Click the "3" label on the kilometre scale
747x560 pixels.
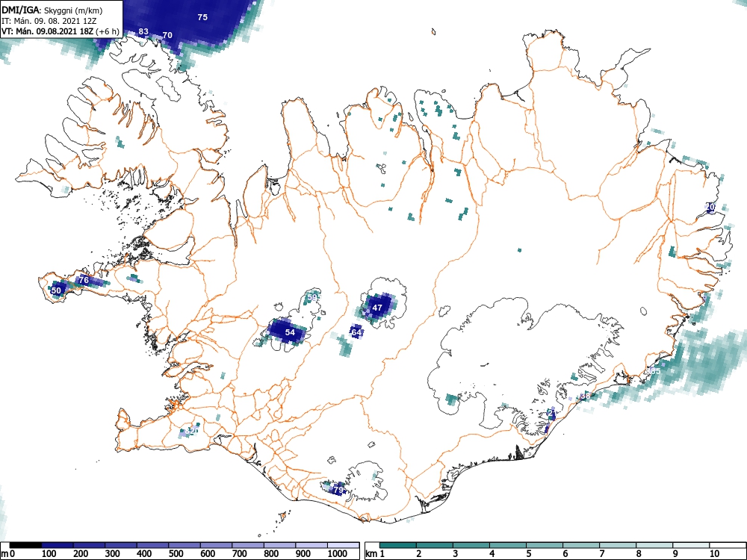[x=456, y=553]
